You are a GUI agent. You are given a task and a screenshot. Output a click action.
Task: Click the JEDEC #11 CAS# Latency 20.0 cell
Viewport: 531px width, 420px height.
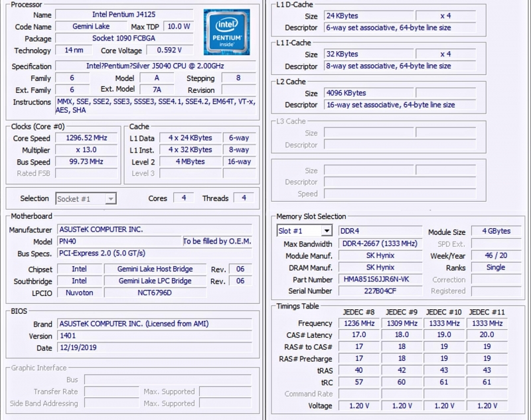(x=487, y=334)
